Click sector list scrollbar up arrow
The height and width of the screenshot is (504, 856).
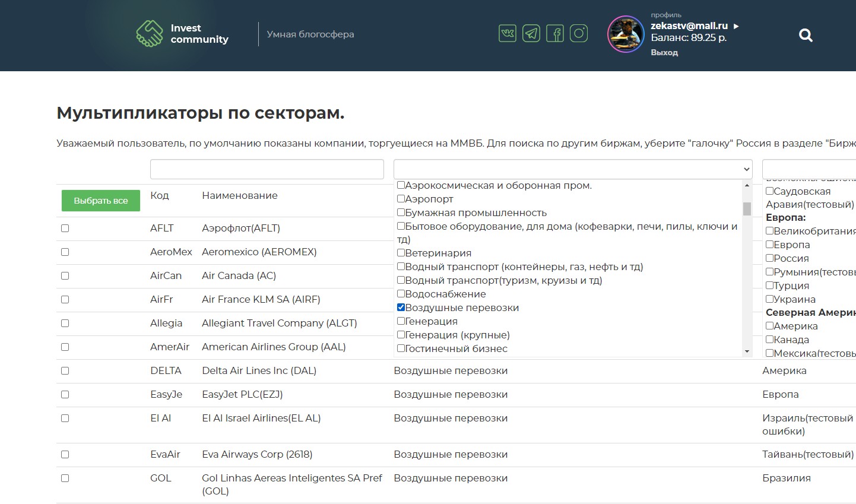747,185
